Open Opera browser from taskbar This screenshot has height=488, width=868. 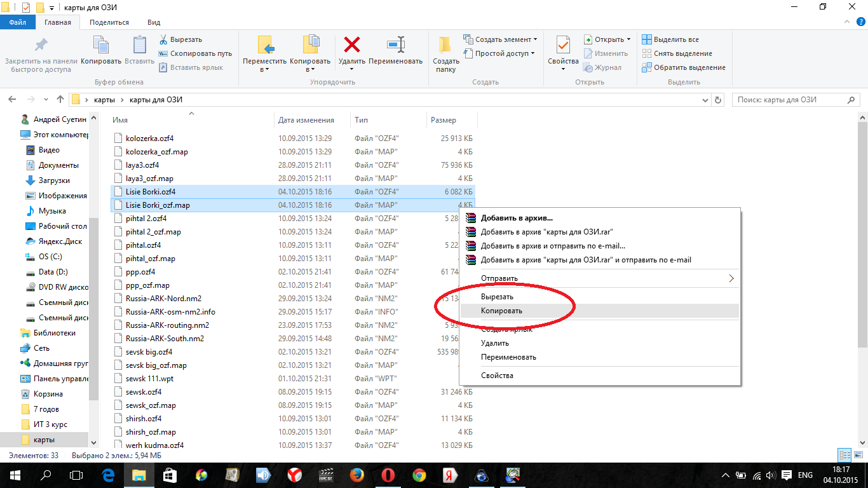(x=388, y=475)
